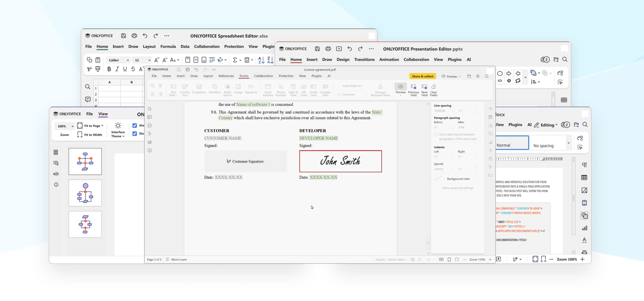Open Line spacing Multiple dropdown
The height and width of the screenshot is (301, 644).
[444, 111]
